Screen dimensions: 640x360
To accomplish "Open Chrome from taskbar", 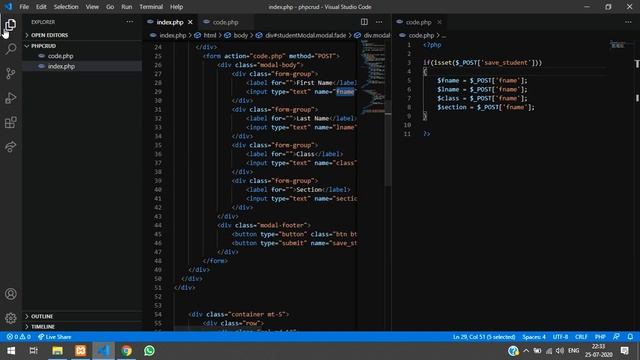I will coord(127,351).
